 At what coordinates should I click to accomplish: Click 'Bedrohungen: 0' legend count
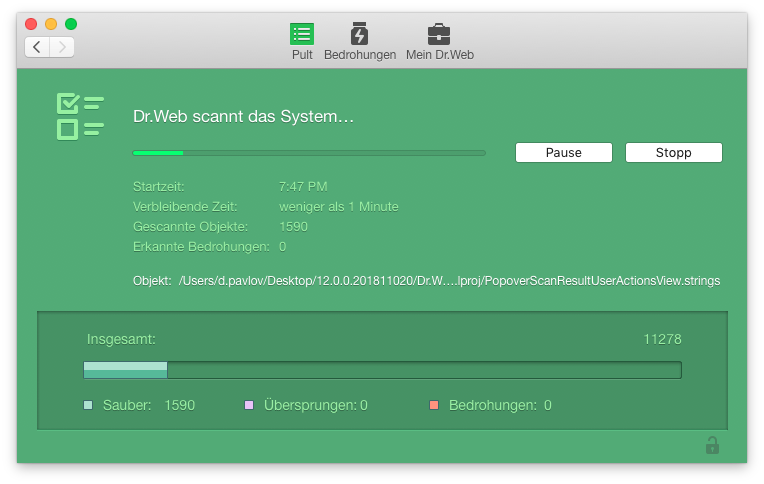pos(548,405)
